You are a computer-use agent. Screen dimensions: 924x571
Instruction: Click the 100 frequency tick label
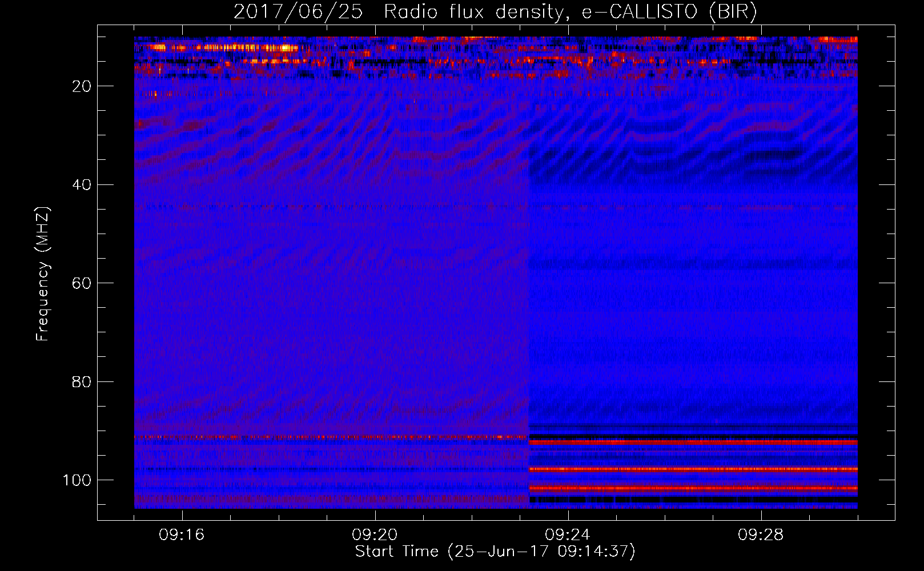[77, 480]
